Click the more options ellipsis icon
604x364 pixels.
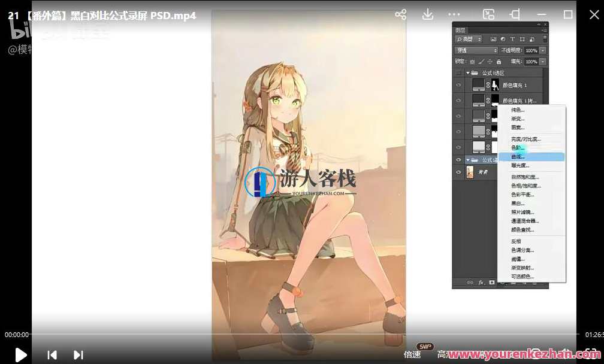(x=454, y=14)
